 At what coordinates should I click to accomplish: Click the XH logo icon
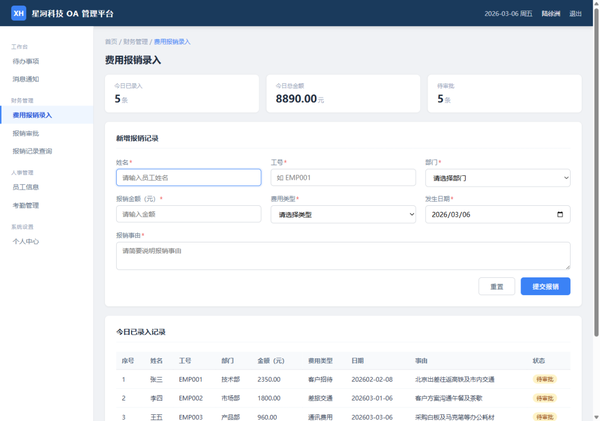tap(18, 13)
